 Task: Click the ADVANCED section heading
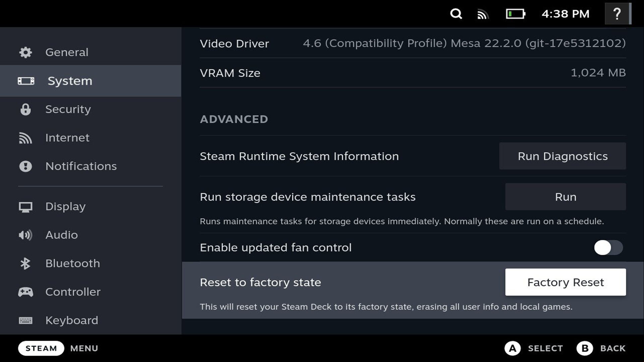tap(234, 119)
